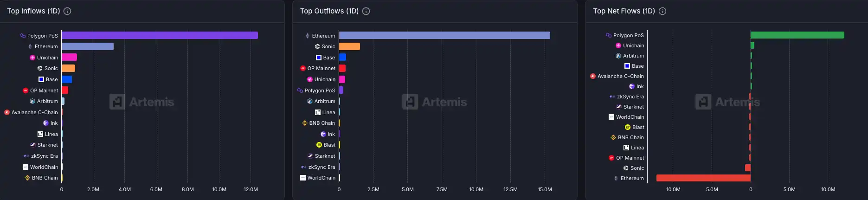This screenshot has height=200, width=868.
Task: Click the Polygon PoS icon in Top Inflows
Action: [22, 36]
